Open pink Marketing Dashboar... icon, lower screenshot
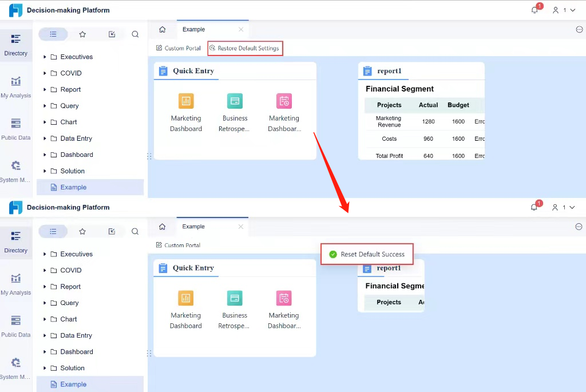The image size is (586, 392). pyautogui.click(x=284, y=298)
